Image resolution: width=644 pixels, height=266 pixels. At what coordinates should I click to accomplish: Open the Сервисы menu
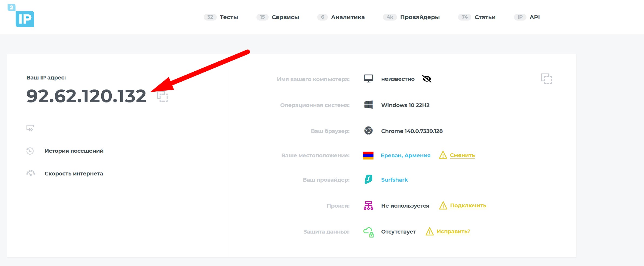(x=285, y=17)
